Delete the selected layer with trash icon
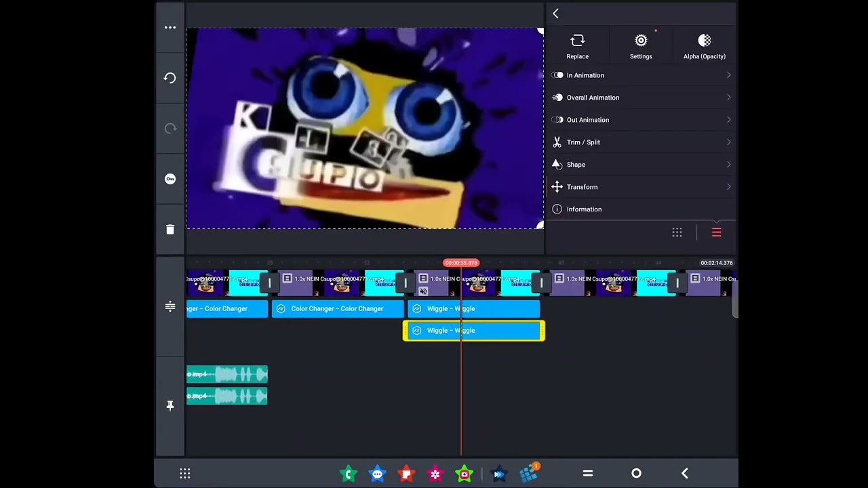868x488 pixels. click(x=170, y=229)
